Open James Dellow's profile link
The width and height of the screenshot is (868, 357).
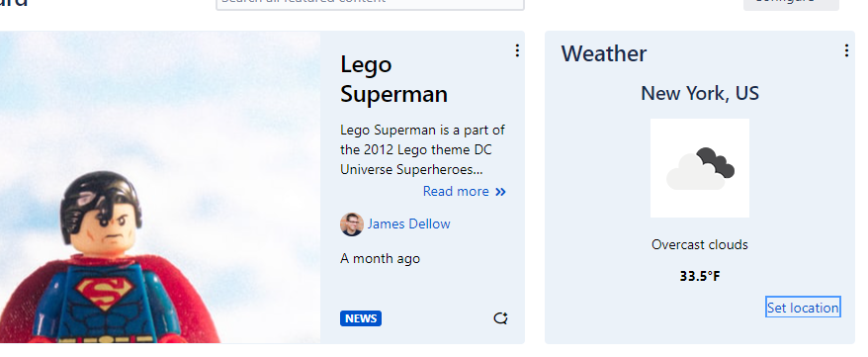408,224
